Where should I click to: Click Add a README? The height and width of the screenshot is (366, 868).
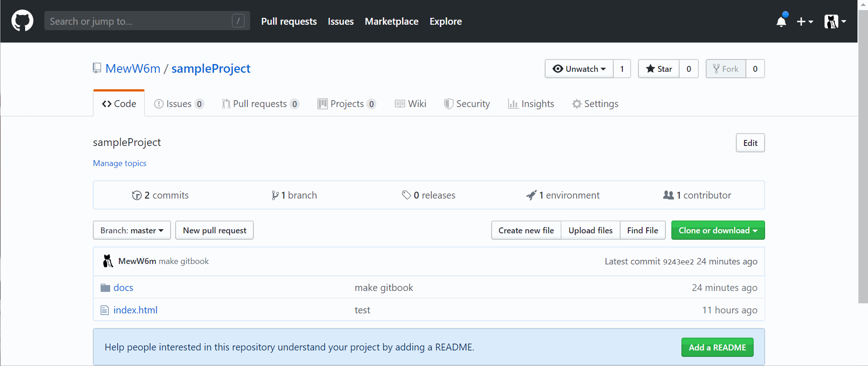(x=717, y=347)
